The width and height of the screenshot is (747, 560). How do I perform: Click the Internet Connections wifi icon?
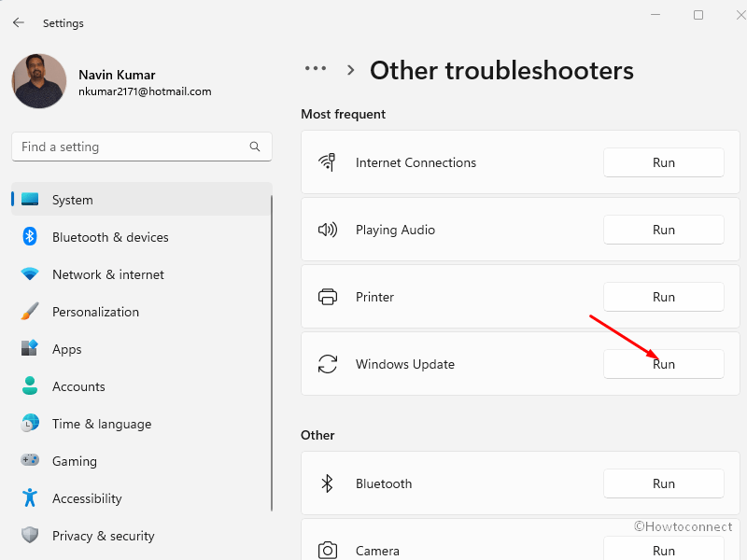tap(328, 162)
